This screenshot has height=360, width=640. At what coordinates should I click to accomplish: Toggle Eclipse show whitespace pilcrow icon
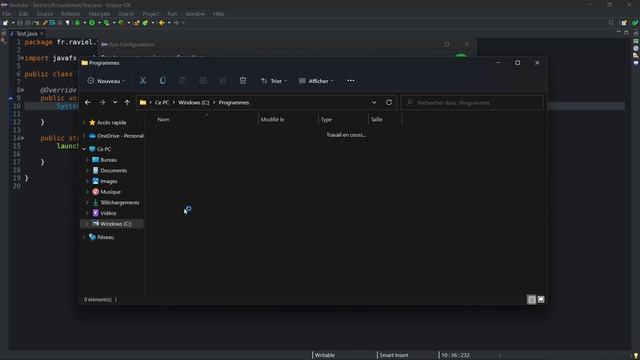(68, 23)
